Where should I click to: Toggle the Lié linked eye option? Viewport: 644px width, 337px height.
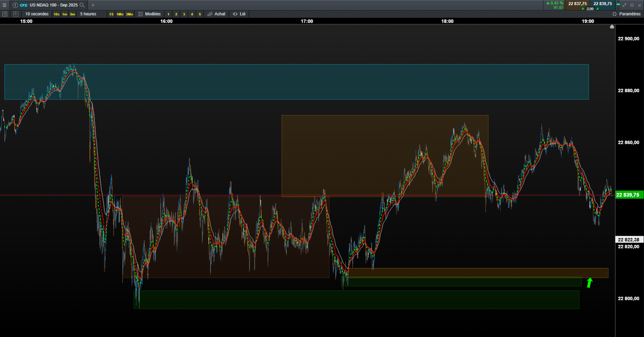pos(239,14)
